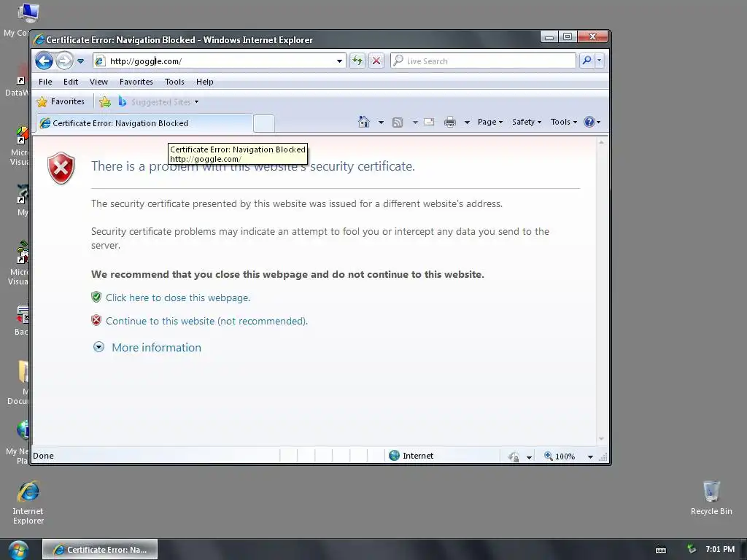747x560 pixels.
Task: Click the Print icon
Action: point(449,122)
